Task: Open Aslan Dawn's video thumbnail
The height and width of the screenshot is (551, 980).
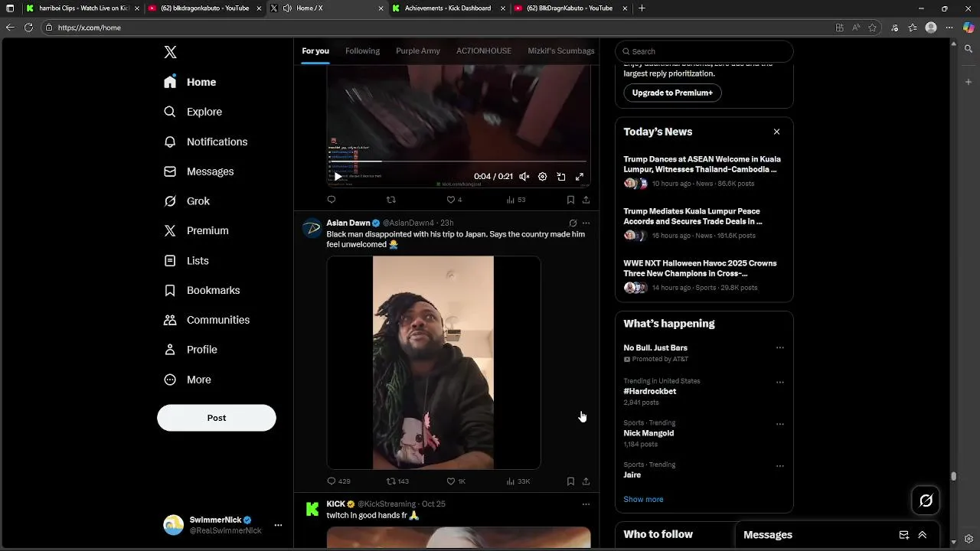Action: pos(433,363)
